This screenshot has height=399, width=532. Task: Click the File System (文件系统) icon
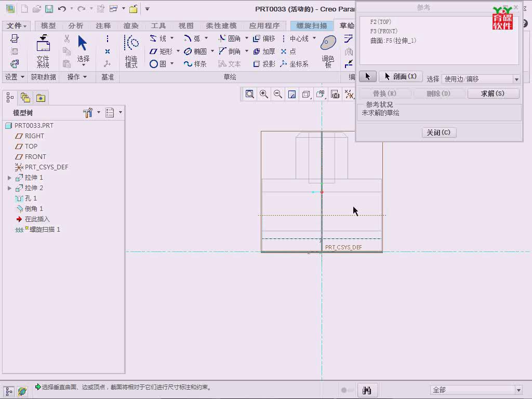43,51
